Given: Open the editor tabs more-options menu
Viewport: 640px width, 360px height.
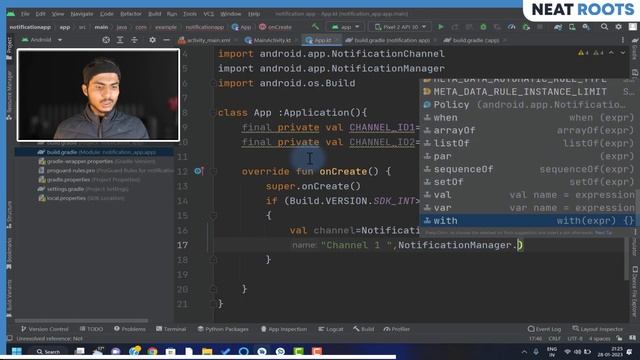Looking at the screenshot, I should pyautogui.click(x=622, y=40).
